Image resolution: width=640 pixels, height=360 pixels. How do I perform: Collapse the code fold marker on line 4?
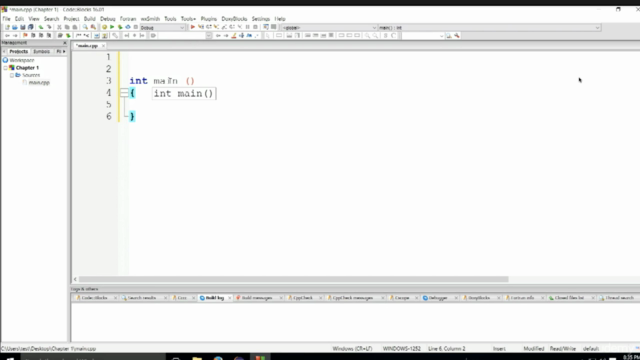(124, 93)
